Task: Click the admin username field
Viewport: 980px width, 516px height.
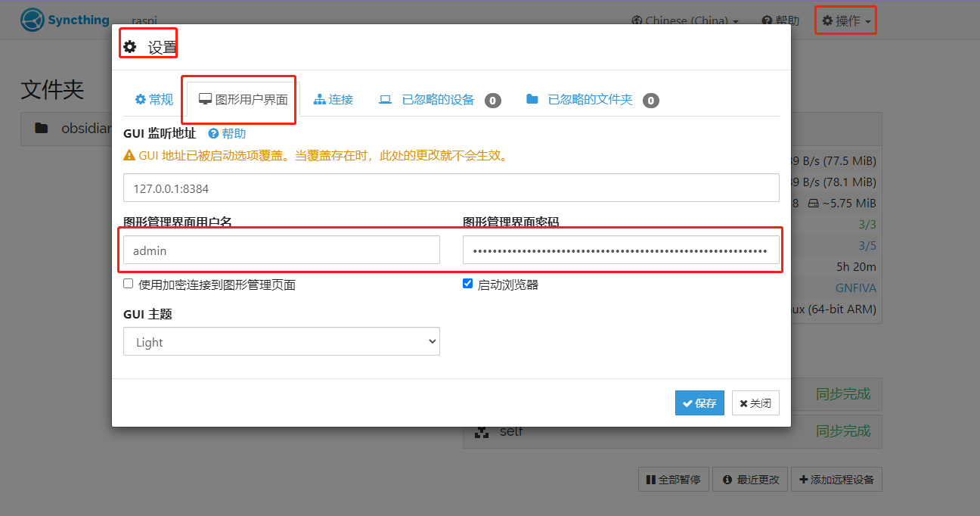Action: click(281, 250)
